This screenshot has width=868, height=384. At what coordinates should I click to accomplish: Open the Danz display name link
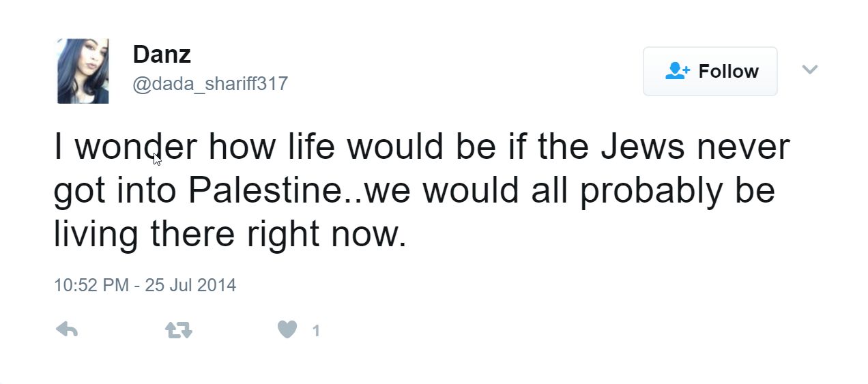[x=162, y=54]
